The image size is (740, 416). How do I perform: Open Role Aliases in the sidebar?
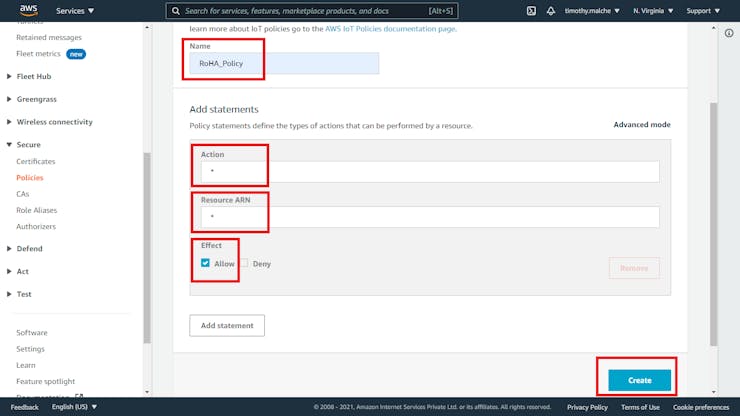[36, 210]
